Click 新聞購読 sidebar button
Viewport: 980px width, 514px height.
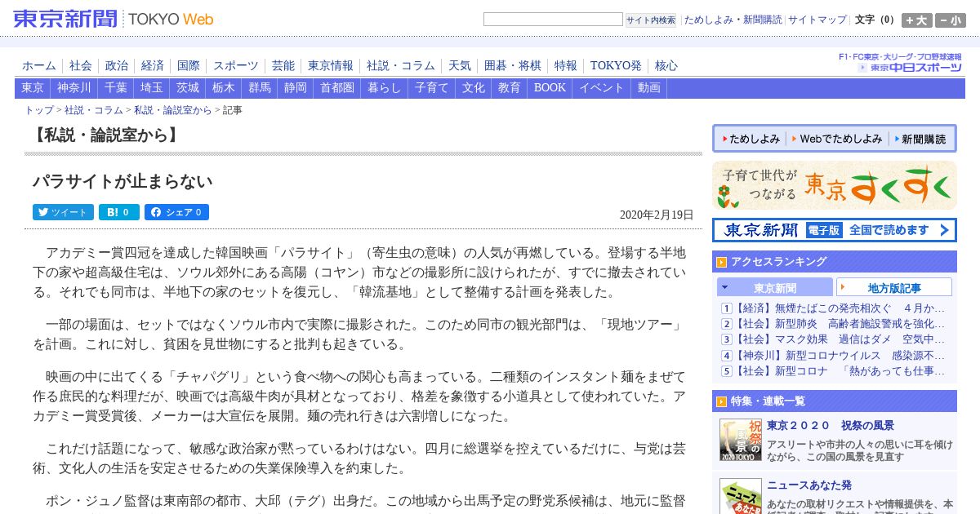click(x=920, y=139)
